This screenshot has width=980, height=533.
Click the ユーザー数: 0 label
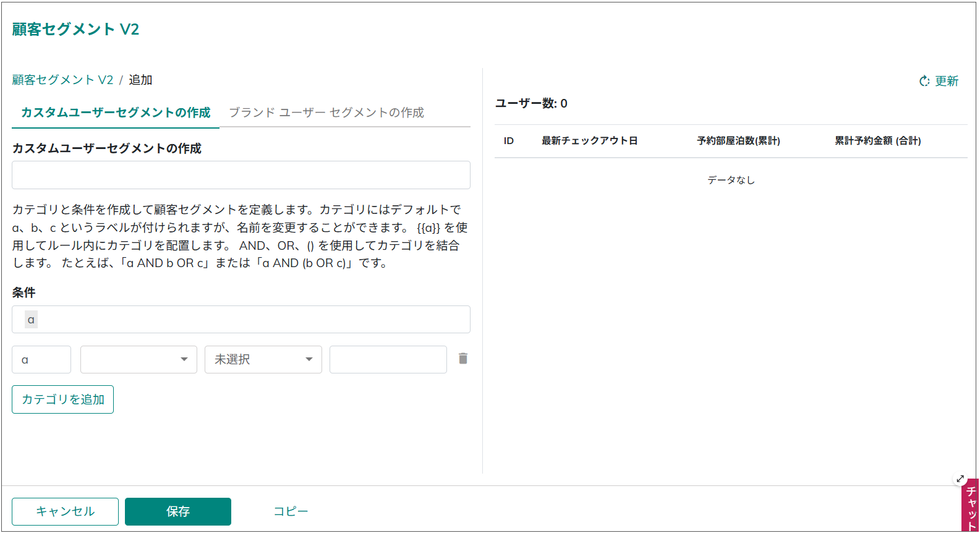point(531,103)
